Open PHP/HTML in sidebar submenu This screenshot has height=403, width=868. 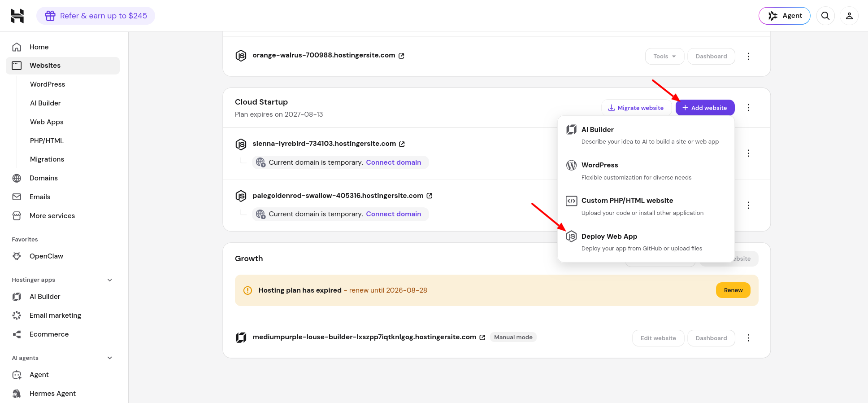(47, 141)
